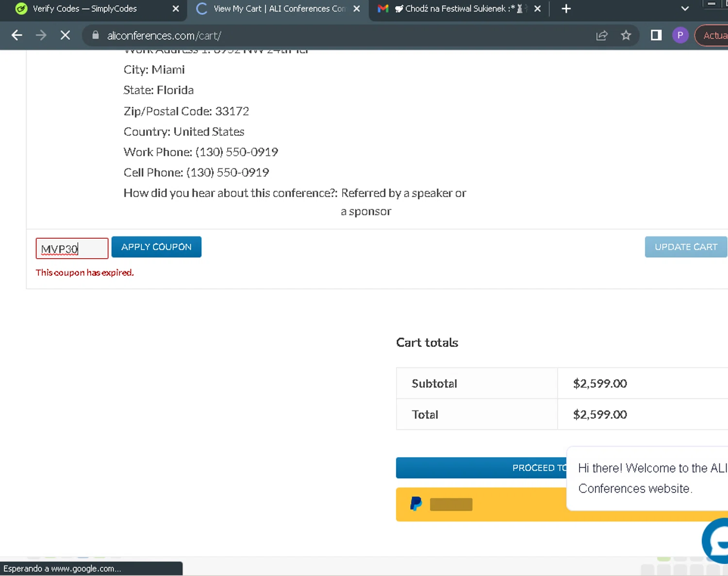The width and height of the screenshot is (728, 576).
Task: Open the purple P profile avatar
Action: 680,35
